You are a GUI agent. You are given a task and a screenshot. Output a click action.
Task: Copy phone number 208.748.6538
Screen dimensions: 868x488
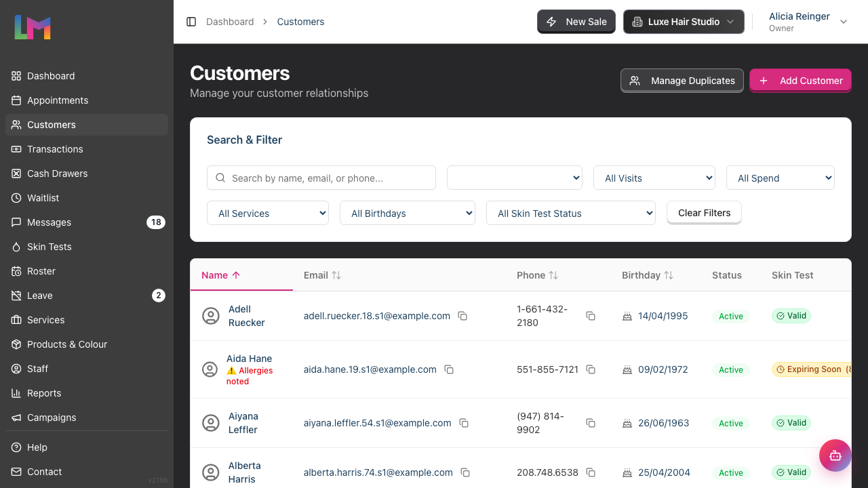tap(591, 472)
